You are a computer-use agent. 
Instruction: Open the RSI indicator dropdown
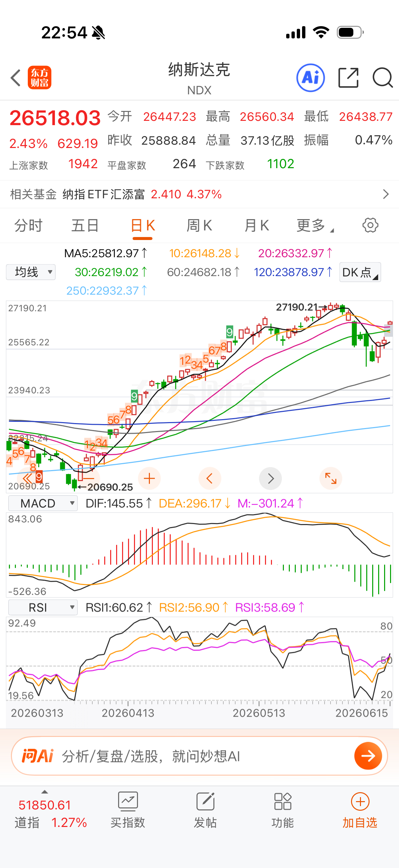pyautogui.click(x=43, y=607)
